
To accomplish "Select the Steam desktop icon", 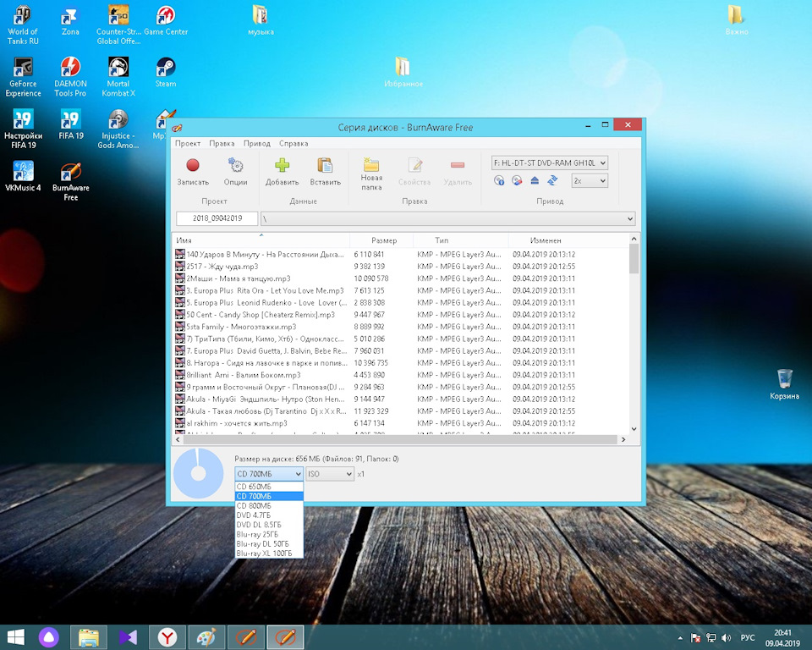I will [166, 73].
